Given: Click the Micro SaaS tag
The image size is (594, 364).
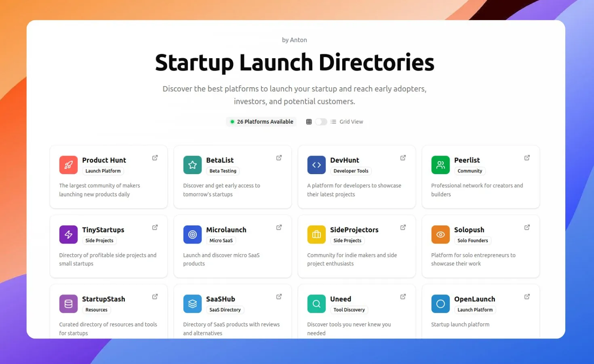Looking at the screenshot, I should [x=221, y=240].
